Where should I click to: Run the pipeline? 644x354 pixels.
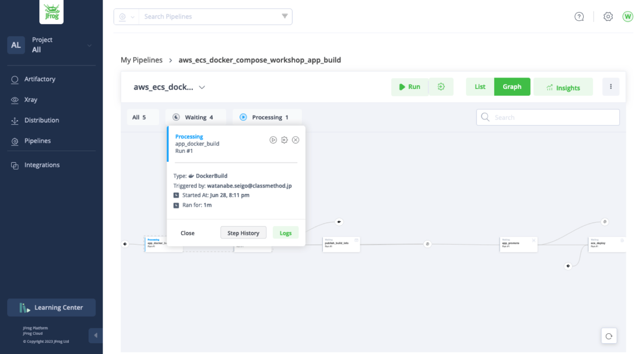[410, 87]
